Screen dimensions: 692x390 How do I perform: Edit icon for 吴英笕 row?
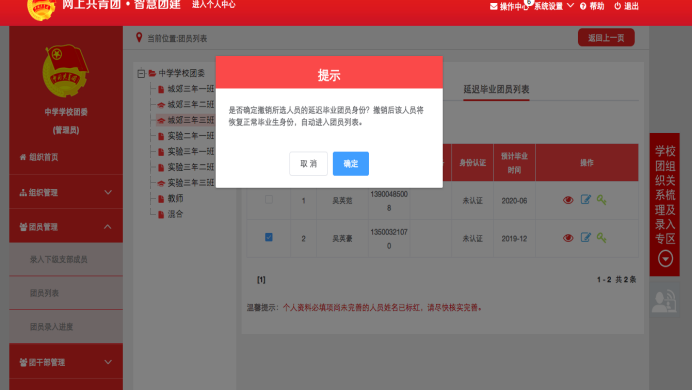click(x=586, y=199)
